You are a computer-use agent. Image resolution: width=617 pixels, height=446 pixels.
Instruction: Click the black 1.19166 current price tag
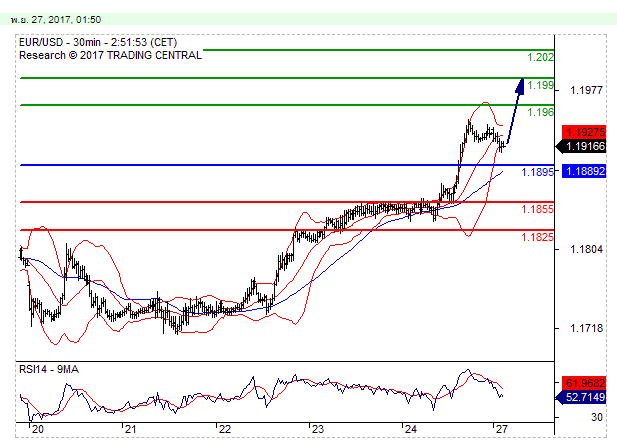click(581, 146)
